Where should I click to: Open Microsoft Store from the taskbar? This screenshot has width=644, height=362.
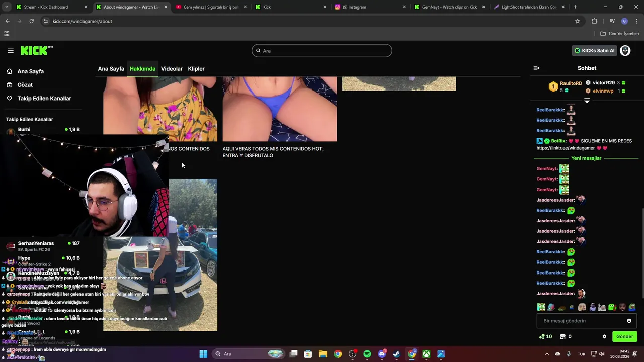click(x=308, y=354)
